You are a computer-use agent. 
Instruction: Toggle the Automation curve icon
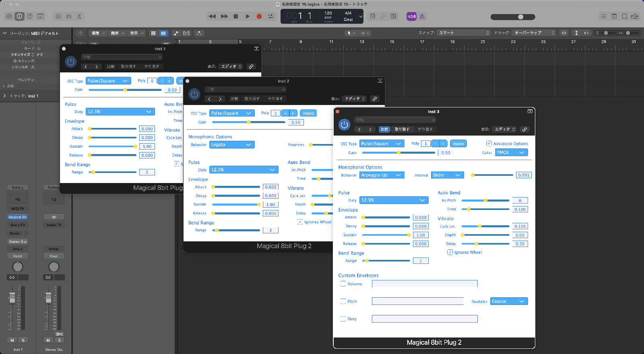coord(176,33)
